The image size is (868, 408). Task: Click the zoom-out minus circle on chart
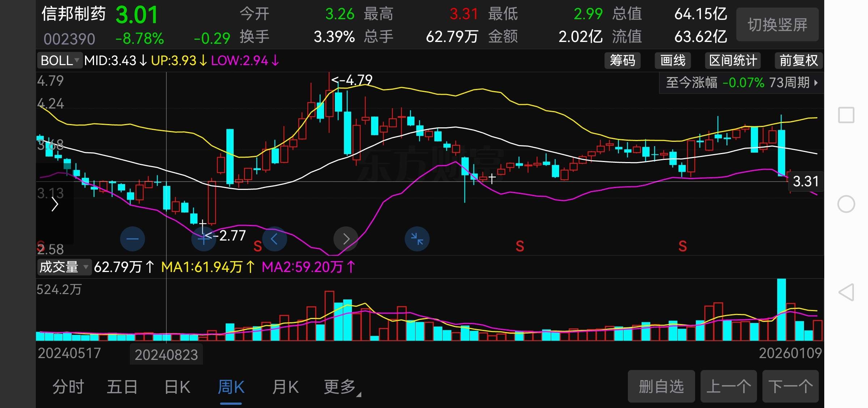(132, 239)
